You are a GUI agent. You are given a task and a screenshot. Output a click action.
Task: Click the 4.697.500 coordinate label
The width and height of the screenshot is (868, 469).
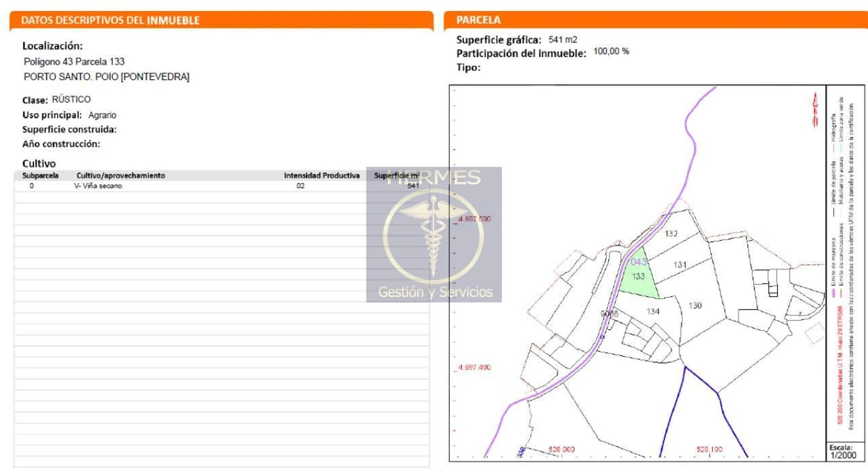click(x=474, y=219)
